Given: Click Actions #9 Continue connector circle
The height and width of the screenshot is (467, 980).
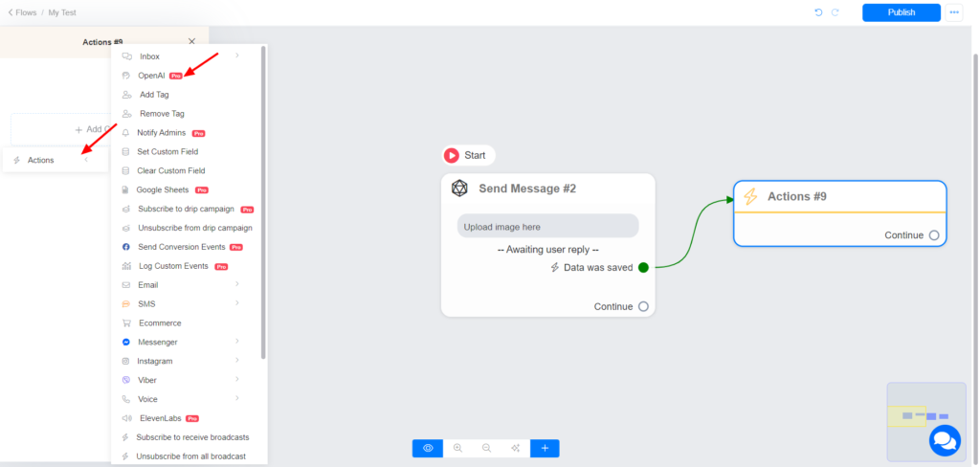Looking at the screenshot, I should coord(934,235).
